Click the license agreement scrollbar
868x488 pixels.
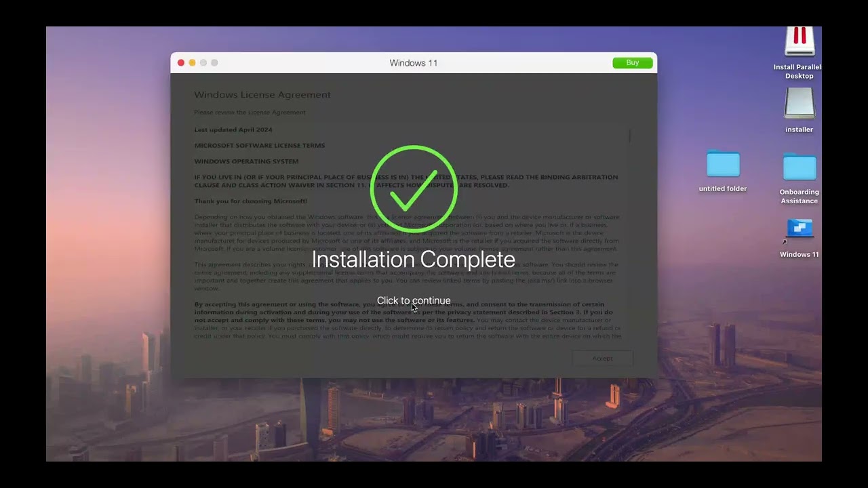coord(629,136)
